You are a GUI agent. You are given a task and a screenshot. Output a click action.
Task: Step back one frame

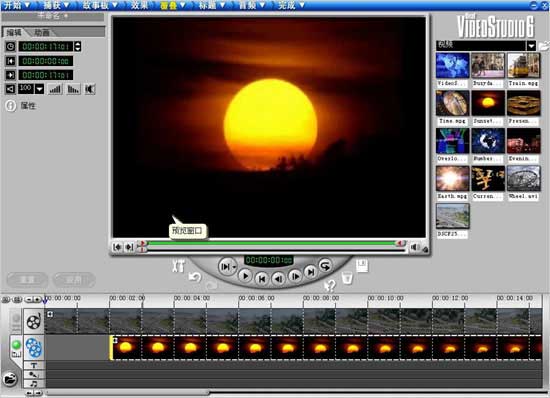pos(279,279)
